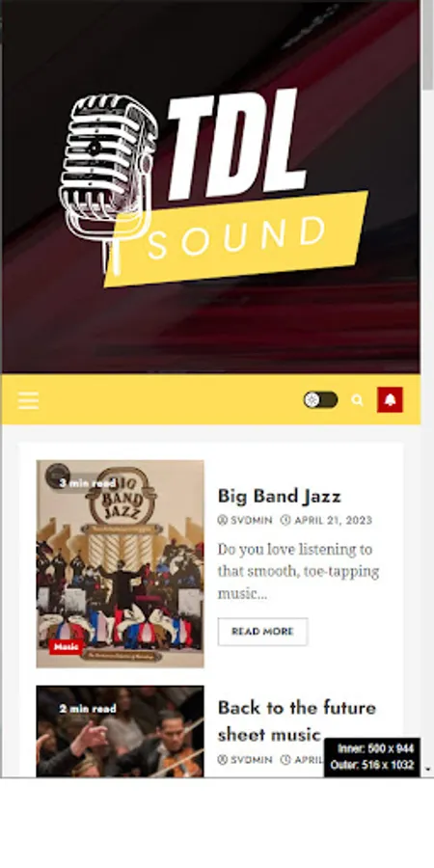Select the red Music category tag
Screen dimensions: 434x868
click(x=66, y=646)
